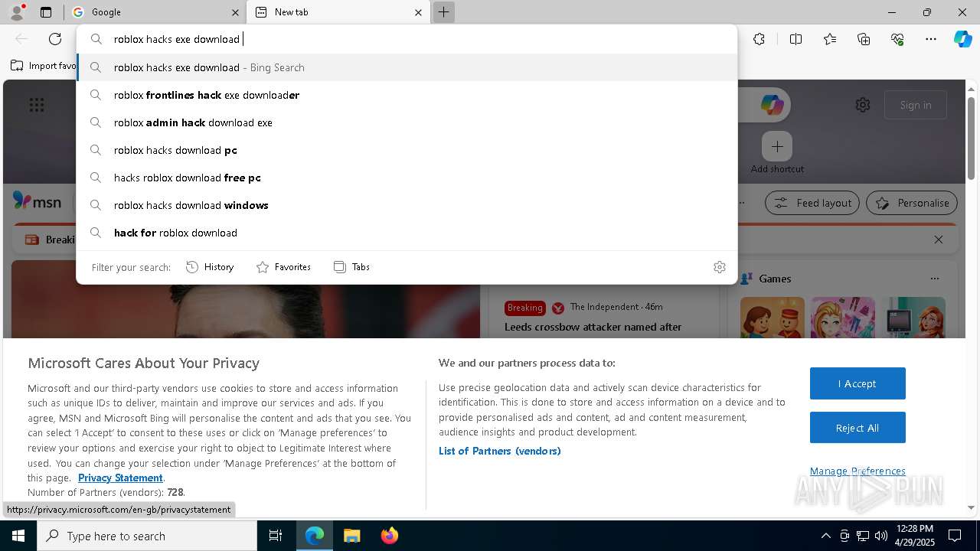This screenshot has width=980, height=551.
Task: Open the first Games thumbnail
Action: (773, 317)
